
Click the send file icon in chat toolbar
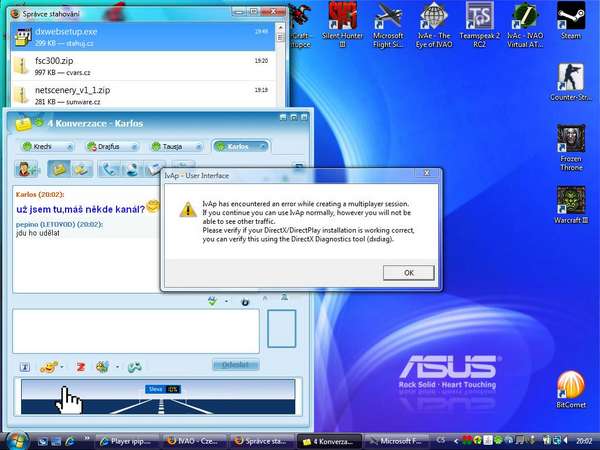click(x=81, y=169)
